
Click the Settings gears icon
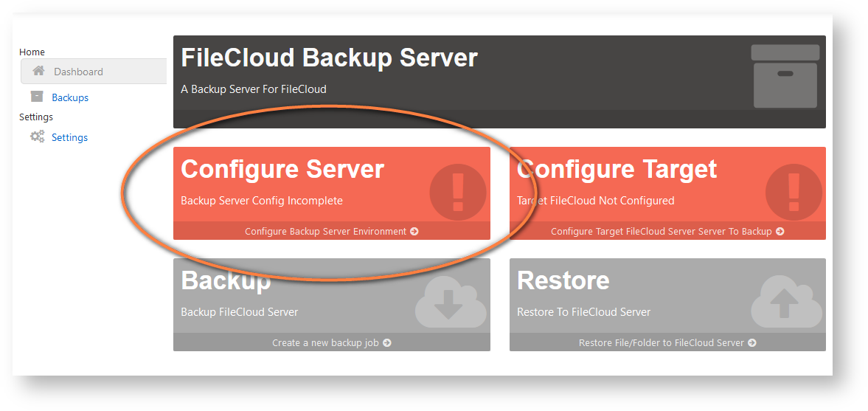[37, 137]
